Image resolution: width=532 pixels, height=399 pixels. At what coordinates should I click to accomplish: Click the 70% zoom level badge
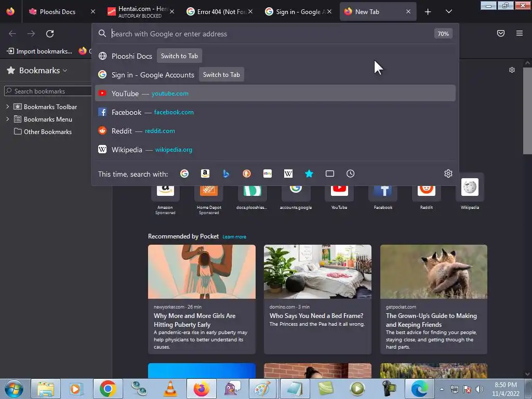tap(443, 34)
